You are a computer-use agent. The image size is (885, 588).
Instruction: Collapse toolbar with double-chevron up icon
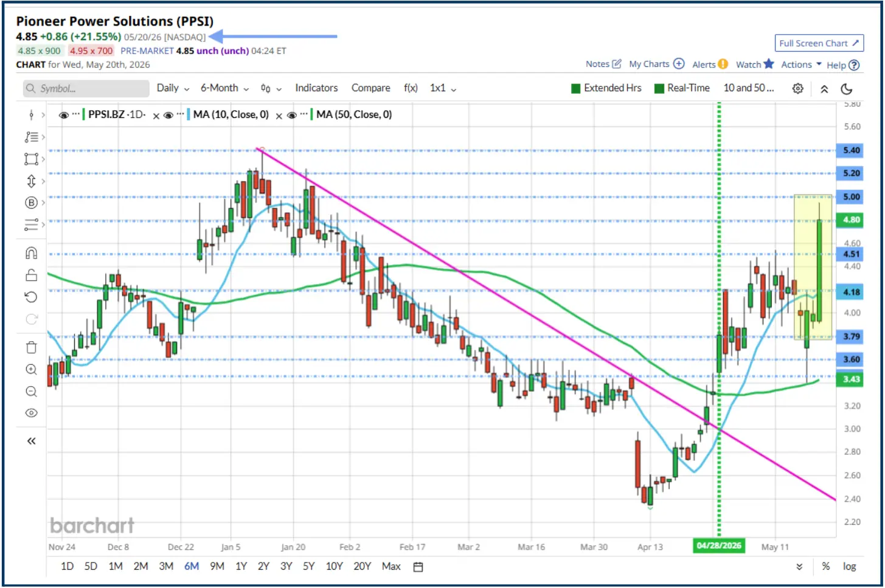click(x=824, y=89)
